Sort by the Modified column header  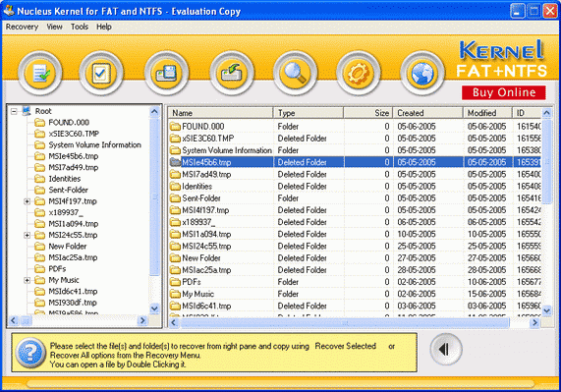[488, 113]
